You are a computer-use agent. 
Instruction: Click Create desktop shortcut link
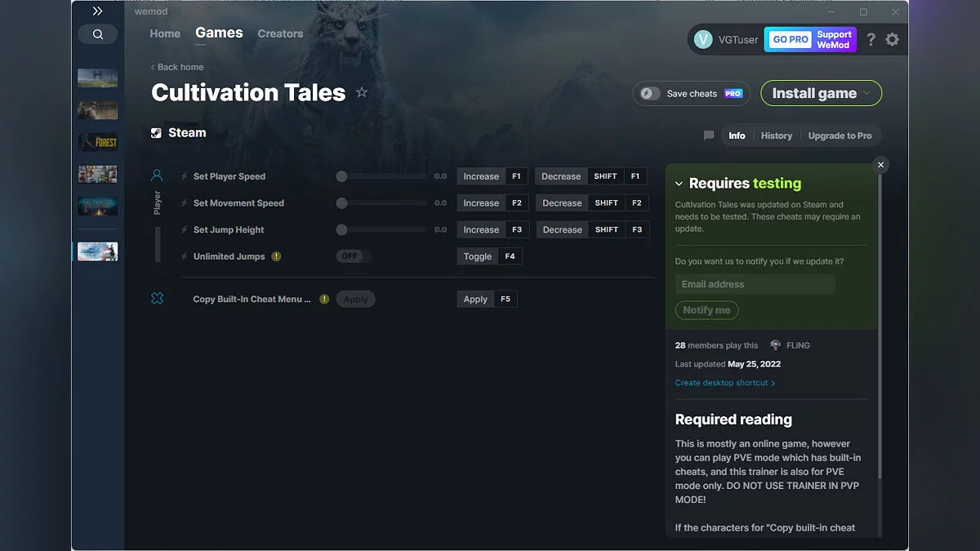pyautogui.click(x=725, y=383)
